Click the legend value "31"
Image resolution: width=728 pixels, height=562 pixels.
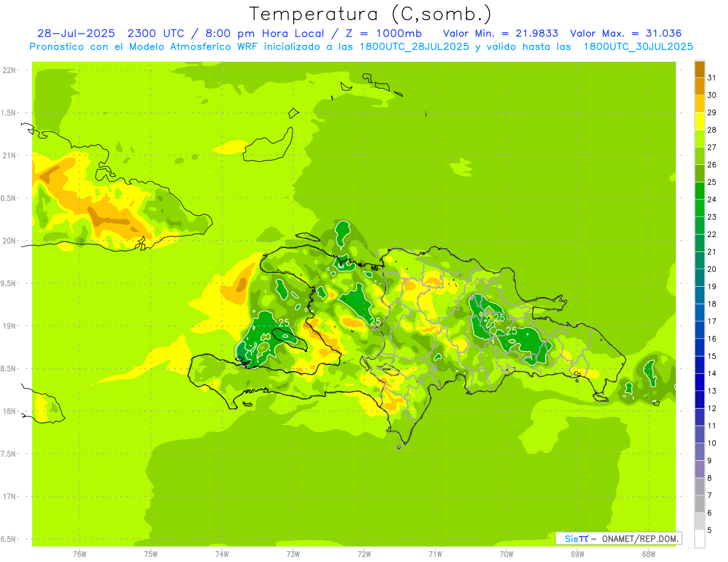click(x=712, y=78)
